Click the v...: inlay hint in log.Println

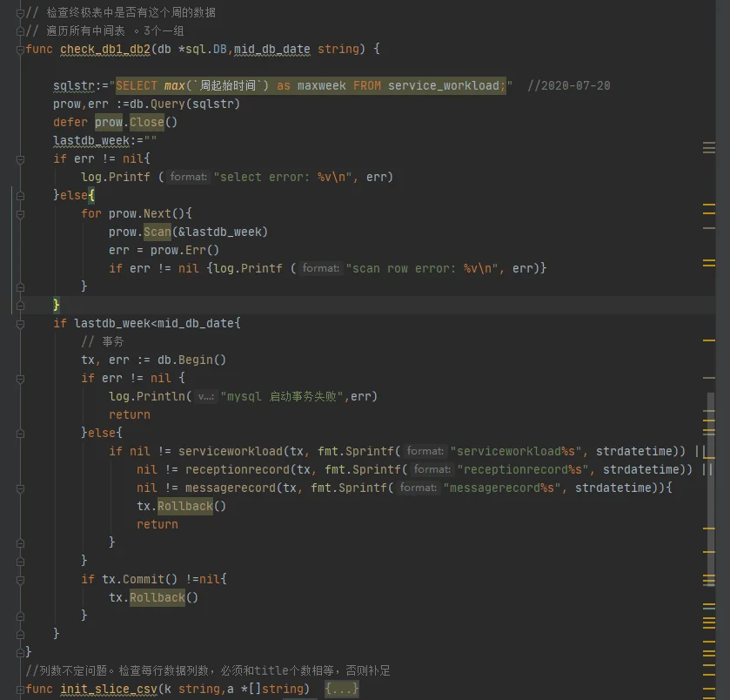click(206, 396)
